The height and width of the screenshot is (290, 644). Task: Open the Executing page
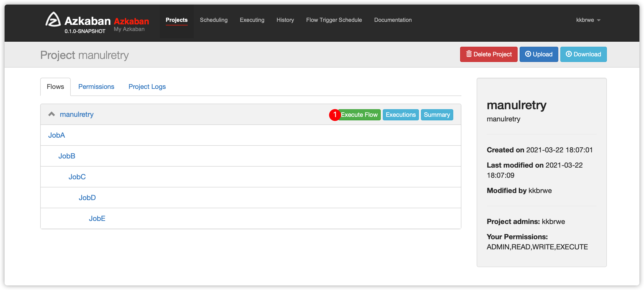(252, 20)
